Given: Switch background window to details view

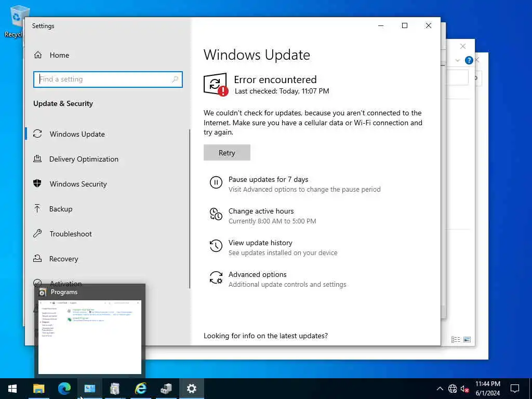Looking at the screenshot, I should (x=456, y=339).
